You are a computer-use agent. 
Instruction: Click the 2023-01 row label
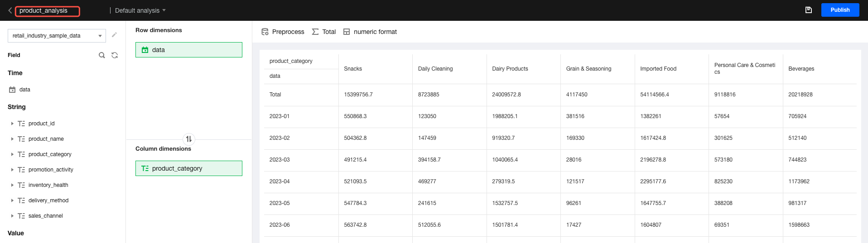(x=280, y=116)
